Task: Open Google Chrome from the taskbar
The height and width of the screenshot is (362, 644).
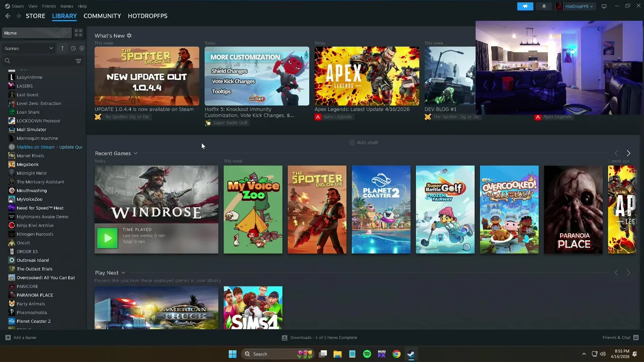Action: [x=396, y=354]
